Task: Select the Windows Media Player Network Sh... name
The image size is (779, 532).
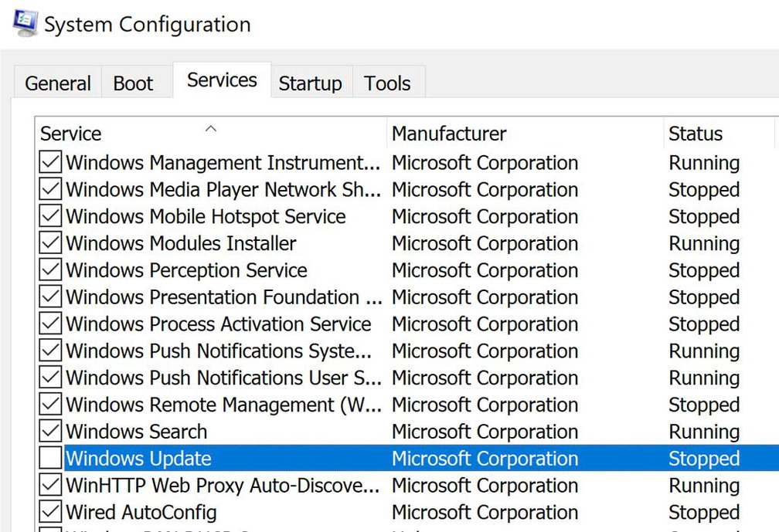Action: point(223,190)
